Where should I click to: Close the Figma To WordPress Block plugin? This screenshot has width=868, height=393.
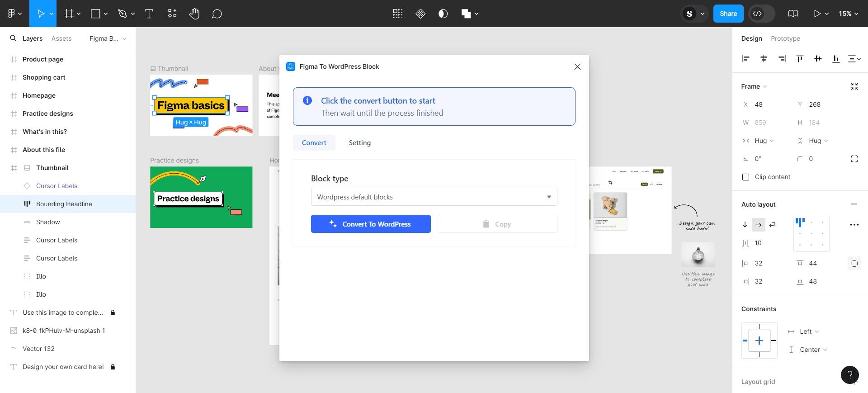tap(577, 66)
